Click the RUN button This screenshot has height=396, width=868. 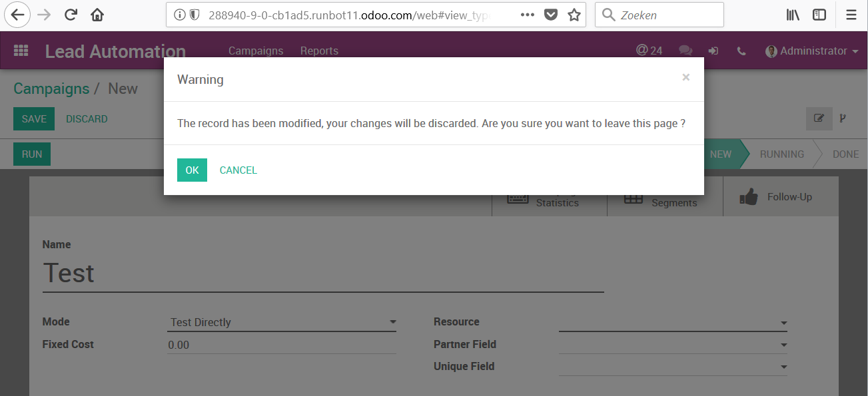point(32,154)
